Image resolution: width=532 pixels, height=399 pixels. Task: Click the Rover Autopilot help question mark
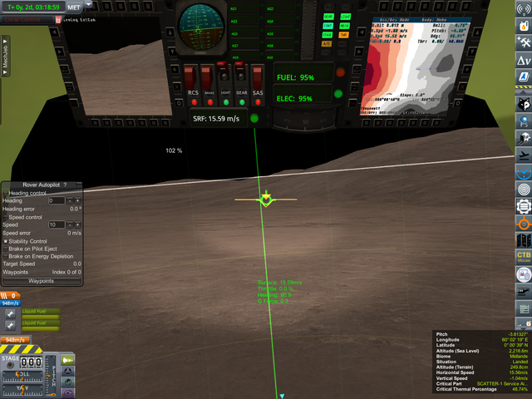coord(65,185)
